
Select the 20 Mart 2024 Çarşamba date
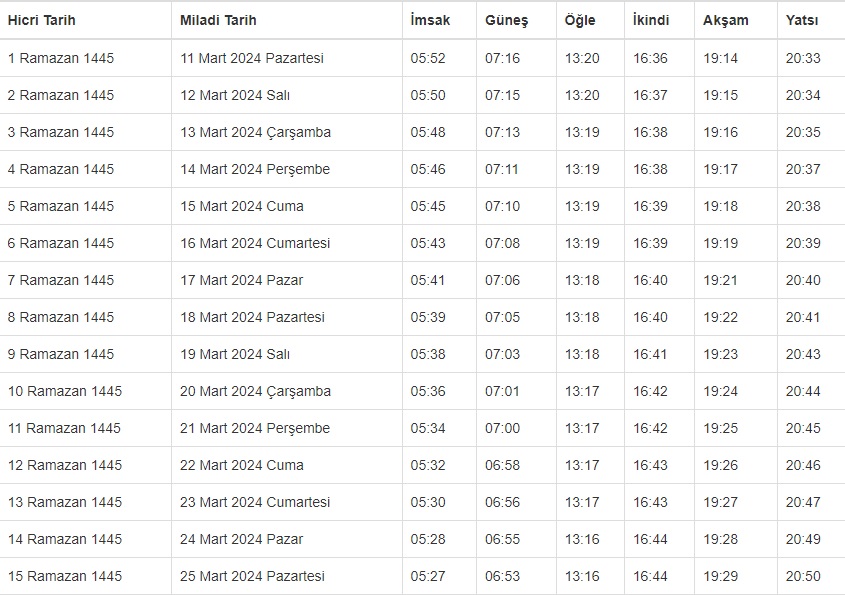click(255, 391)
